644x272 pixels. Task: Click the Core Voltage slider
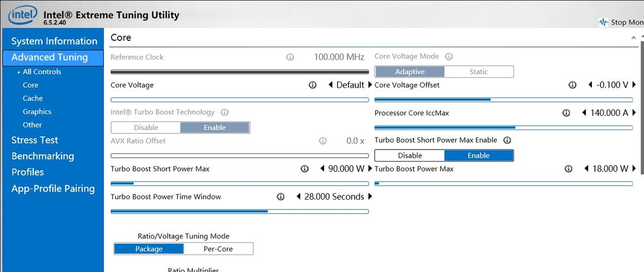[x=240, y=100]
